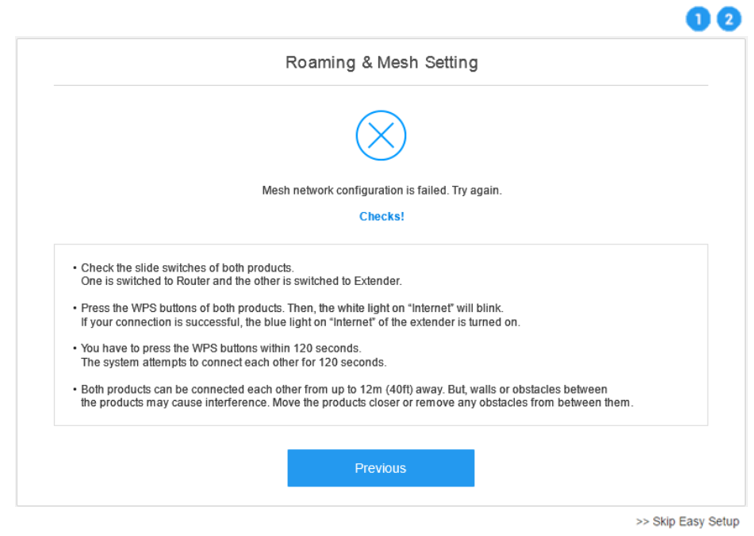The width and height of the screenshot is (754, 536).
Task: Click the Router and Extender switch line
Action: [241, 281]
